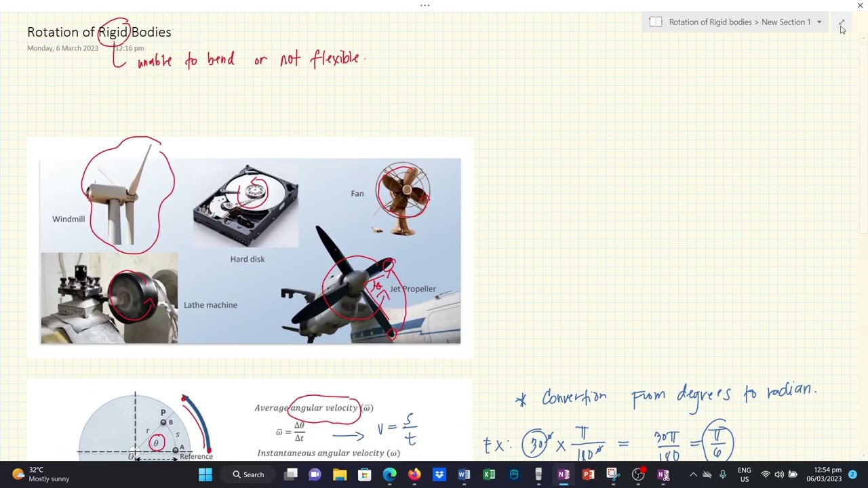
Task: Open the weather widget showing 32°C
Action: point(41,474)
